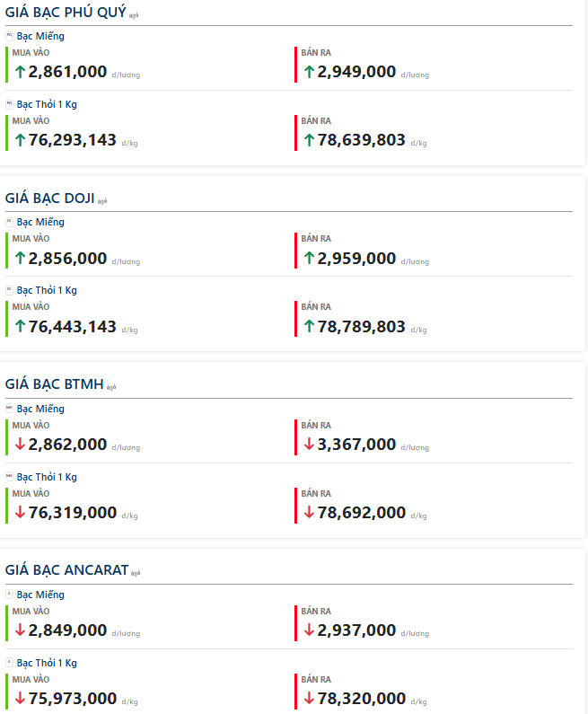The height and width of the screenshot is (714, 588).
Task: Select Bạc Miếng label under Ancarat
Action: [40, 595]
